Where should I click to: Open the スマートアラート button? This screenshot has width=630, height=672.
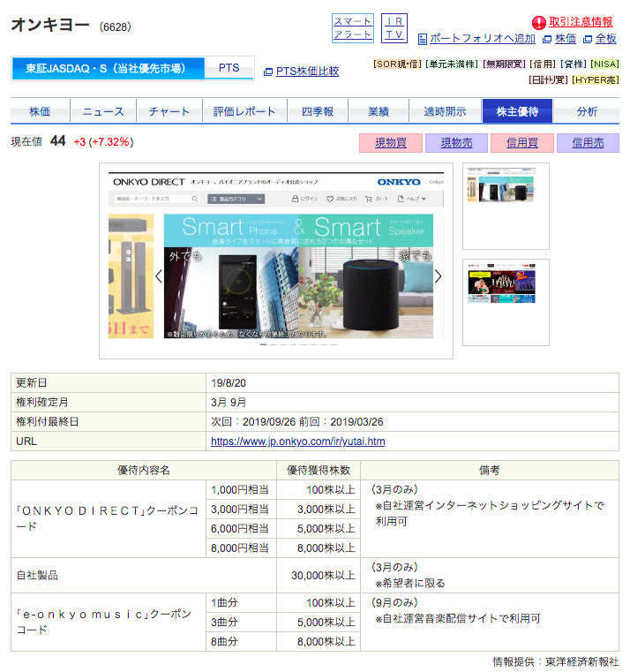[x=353, y=28]
